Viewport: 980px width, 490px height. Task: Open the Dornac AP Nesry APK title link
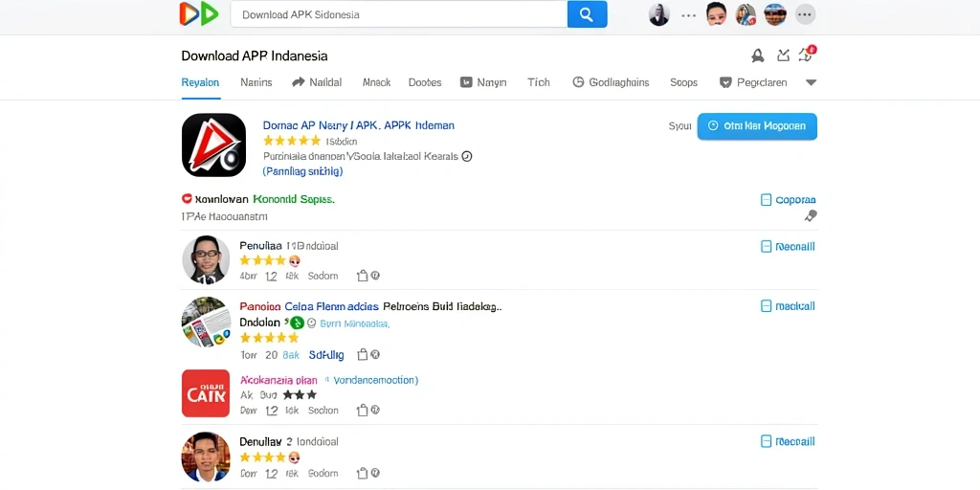tap(359, 125)
